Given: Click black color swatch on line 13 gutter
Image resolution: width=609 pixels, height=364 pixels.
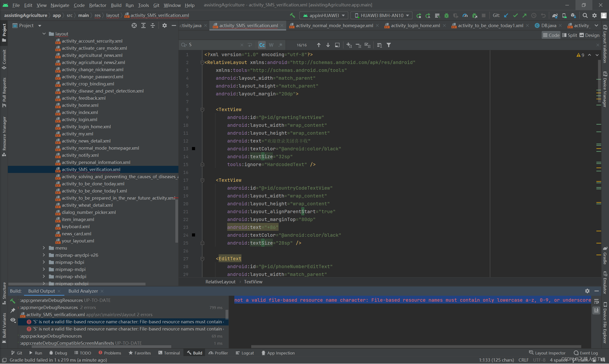Looking at the screenshot, I should [193, 149].
